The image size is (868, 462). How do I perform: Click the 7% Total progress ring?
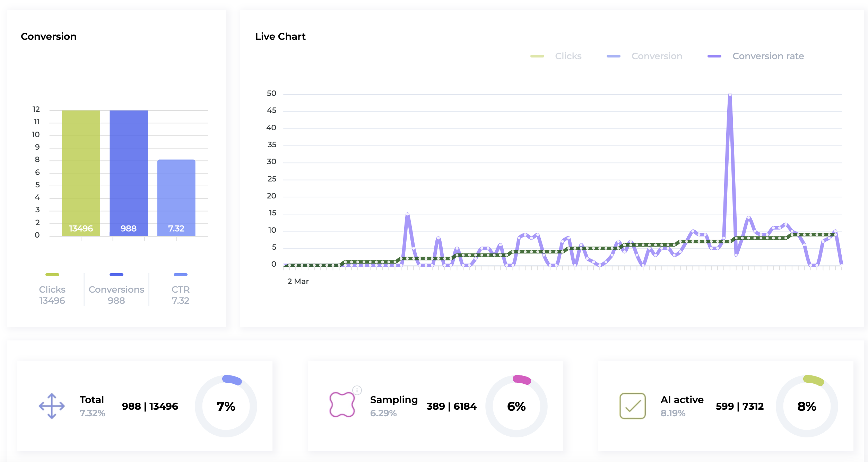pyautogui.click(x=226, y=406)
